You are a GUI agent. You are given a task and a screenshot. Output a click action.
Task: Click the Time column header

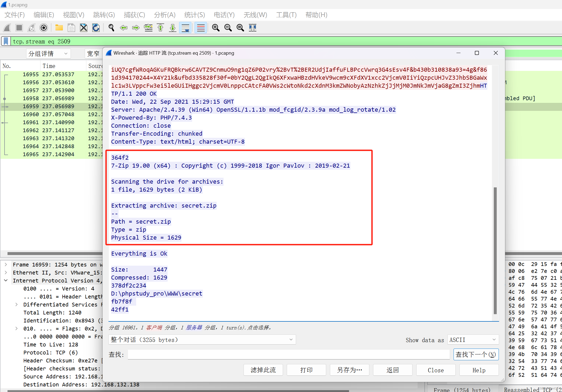pos(63,66)
